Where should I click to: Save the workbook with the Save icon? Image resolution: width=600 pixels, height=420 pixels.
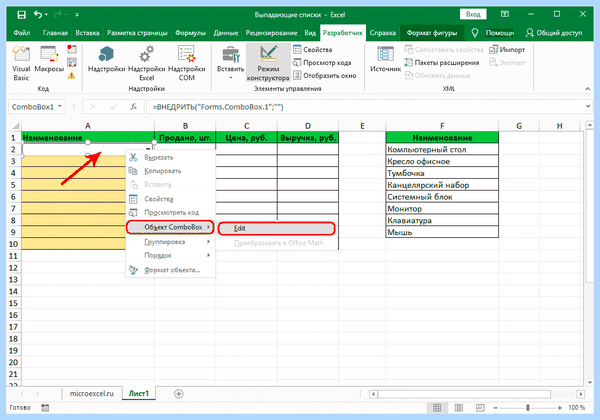(x=21, y=15)
